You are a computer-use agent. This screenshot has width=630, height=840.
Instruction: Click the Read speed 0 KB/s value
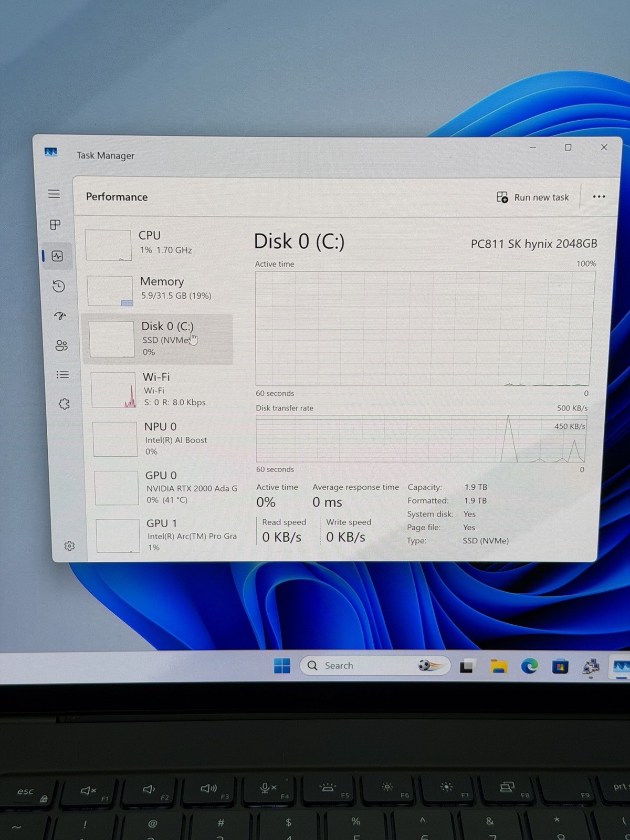tap(281, 537)
